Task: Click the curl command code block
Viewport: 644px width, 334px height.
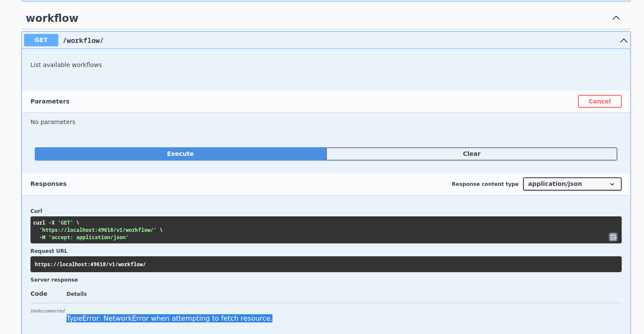Action: [x=300, y=230]
